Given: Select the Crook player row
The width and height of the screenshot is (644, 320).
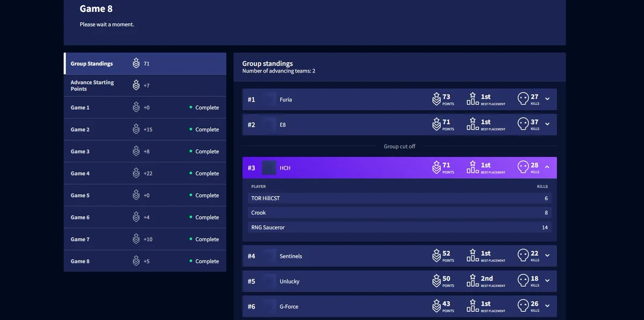Looking at the screenshot, I should [x=399, y=213].
